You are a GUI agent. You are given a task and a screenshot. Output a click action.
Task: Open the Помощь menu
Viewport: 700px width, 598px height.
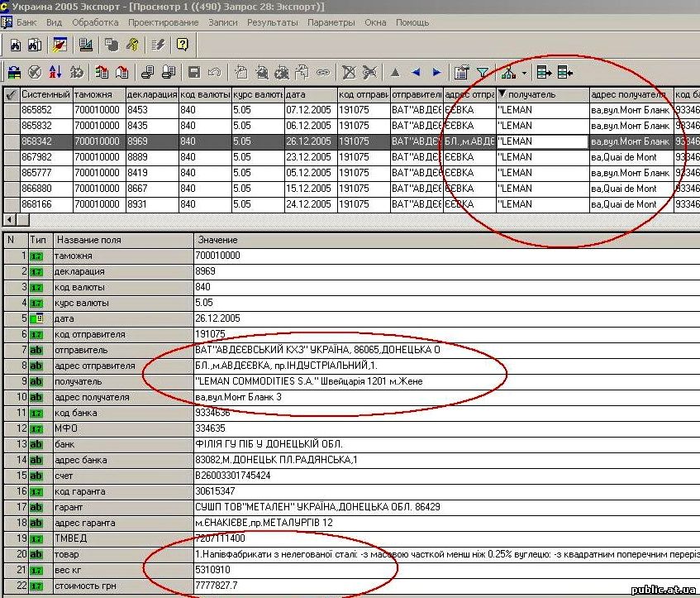point(412,22)
